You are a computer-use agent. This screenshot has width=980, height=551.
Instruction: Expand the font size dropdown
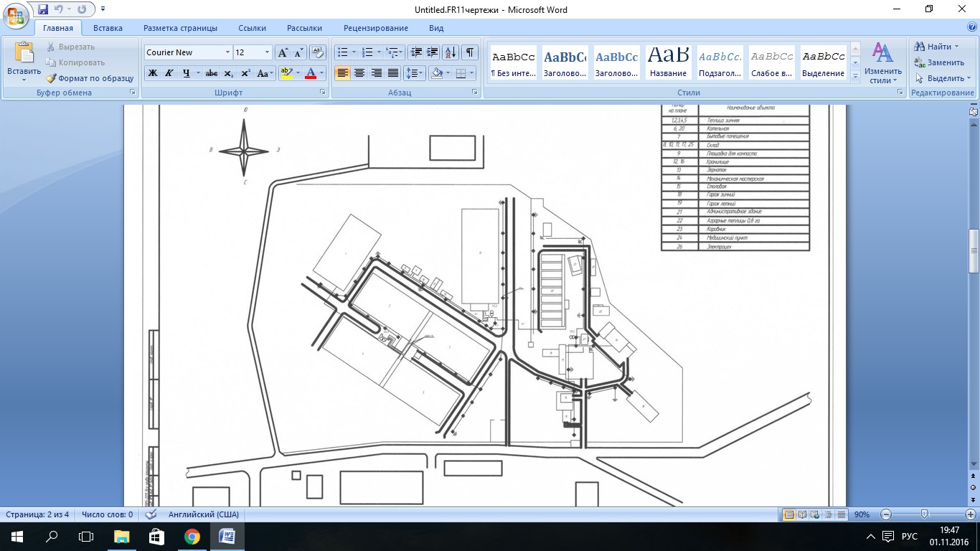tap(268, 52)
